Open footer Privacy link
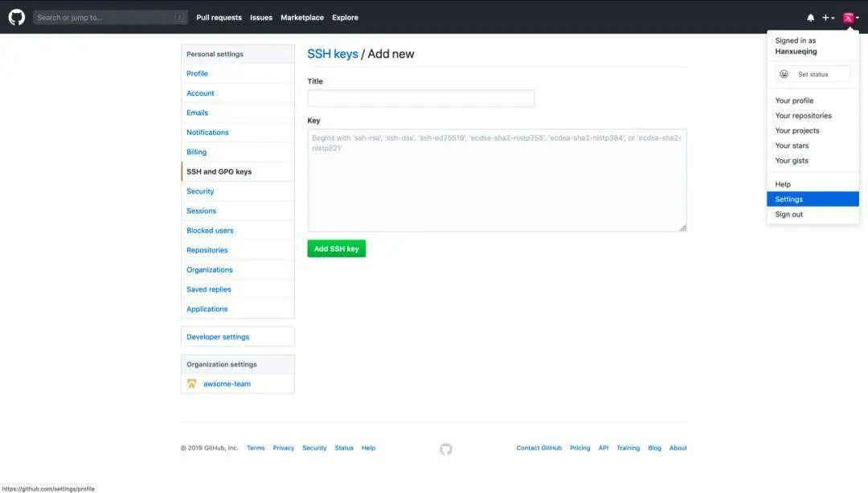The image size is (868, 493). 284,448
